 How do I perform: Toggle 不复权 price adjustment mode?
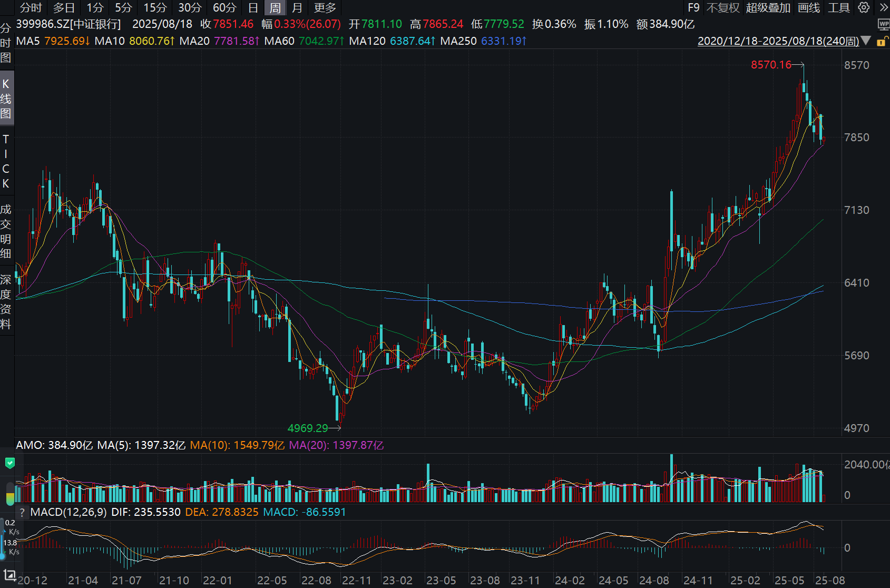(x=722, y=8)
